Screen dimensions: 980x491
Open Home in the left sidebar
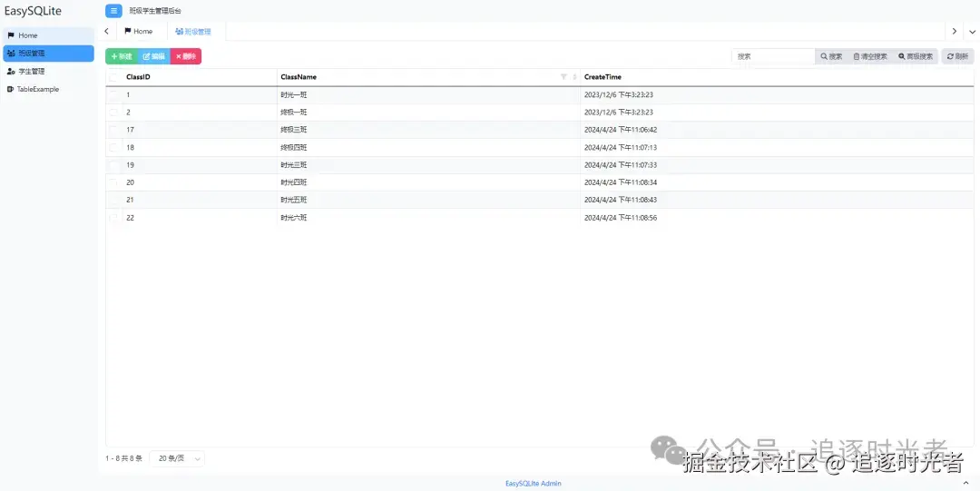[48, 35]
